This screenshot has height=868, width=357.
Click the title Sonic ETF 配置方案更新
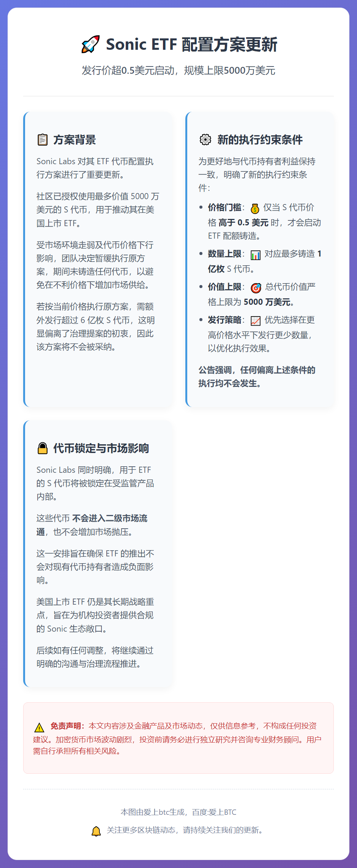192,44
